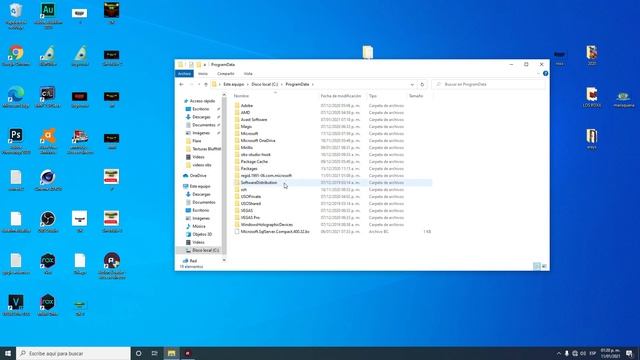Launch Microsoft Edge desktop shortcut

[x=16, y=97]
